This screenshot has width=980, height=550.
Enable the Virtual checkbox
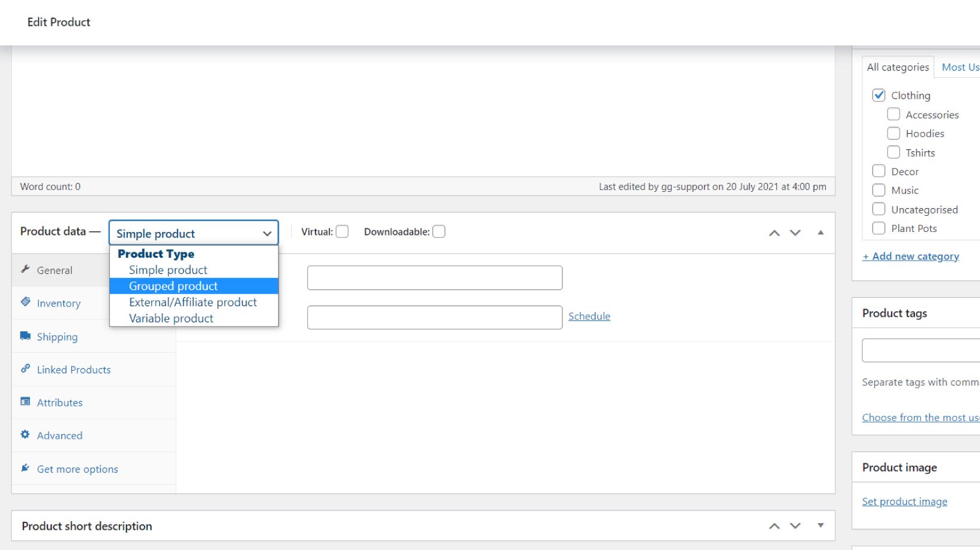click(x=342, y=231)
